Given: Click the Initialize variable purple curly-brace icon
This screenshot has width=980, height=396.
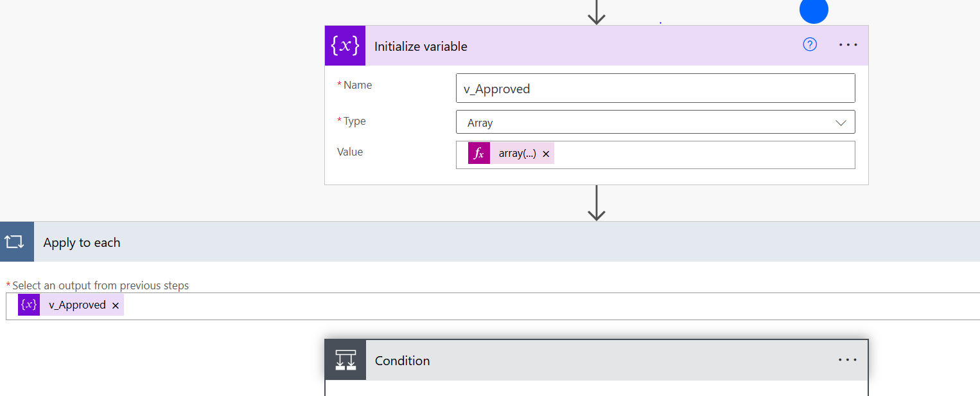Looking at the screenshot, I should [345, 46].
